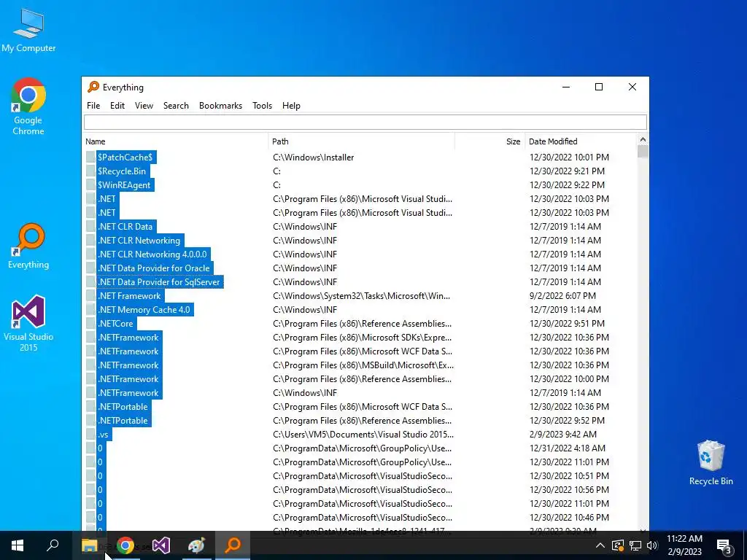The image size is (747, 560).
Task: Show hidden system tray icons
Action: (x=600, y=545)
